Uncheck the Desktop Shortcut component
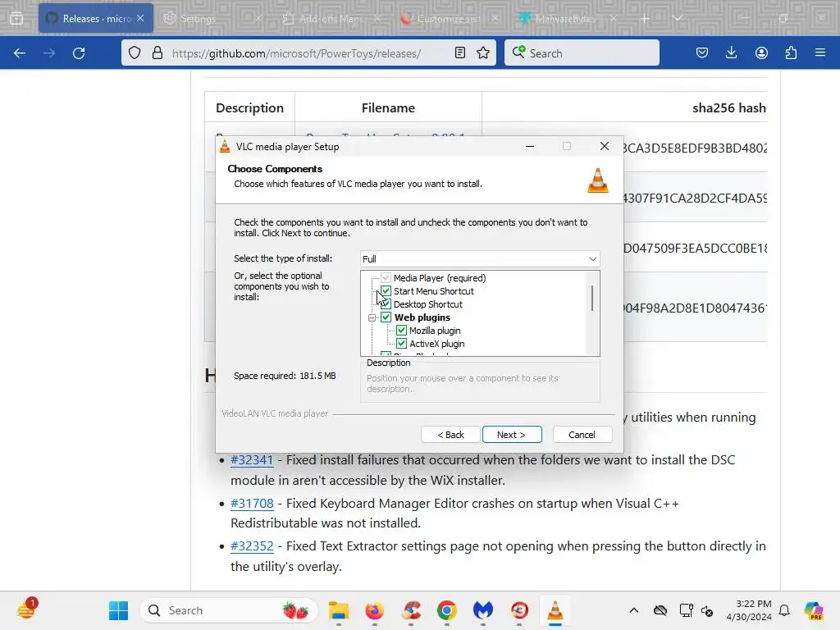 pyautogui.click(x=386, y=304)
